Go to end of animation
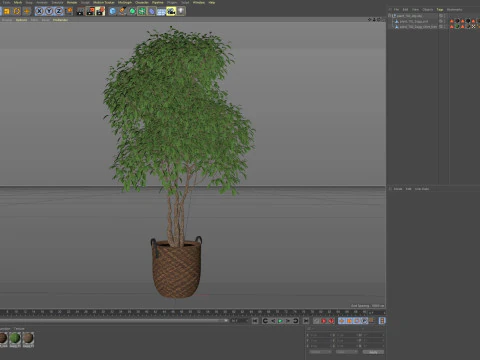Image resolution: width=480 pixels, height=360 pixels. [306, 321]
